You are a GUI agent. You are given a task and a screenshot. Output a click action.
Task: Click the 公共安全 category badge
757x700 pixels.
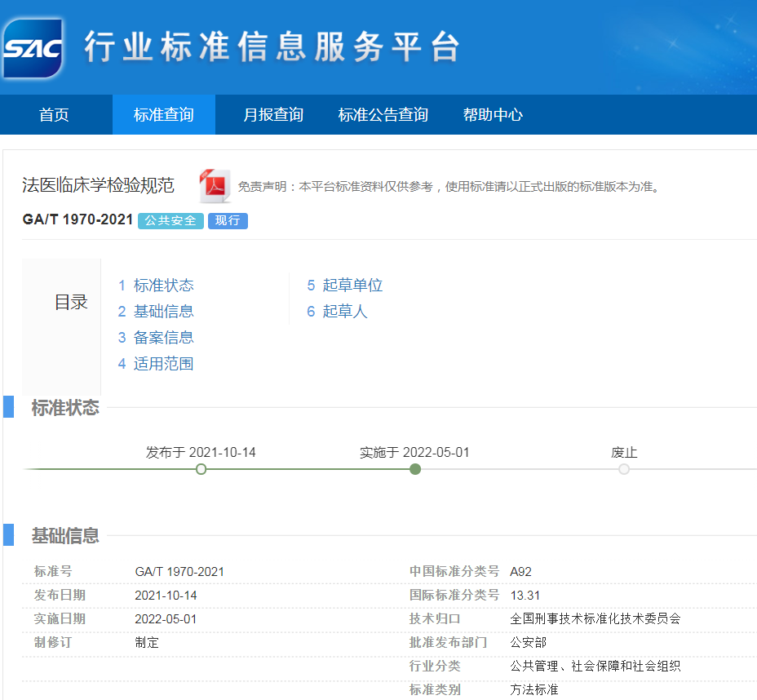[x=170, y=220]
